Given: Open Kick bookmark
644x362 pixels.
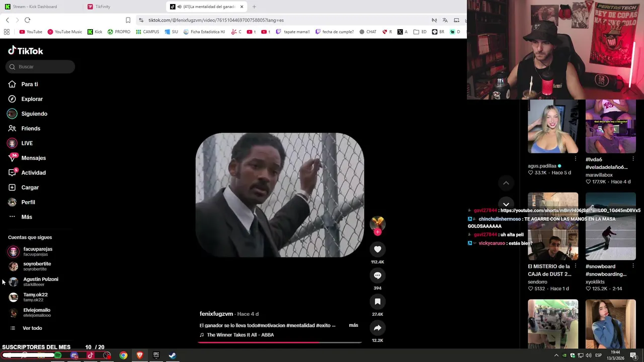Looking at the screenshot, I should 95,32.
